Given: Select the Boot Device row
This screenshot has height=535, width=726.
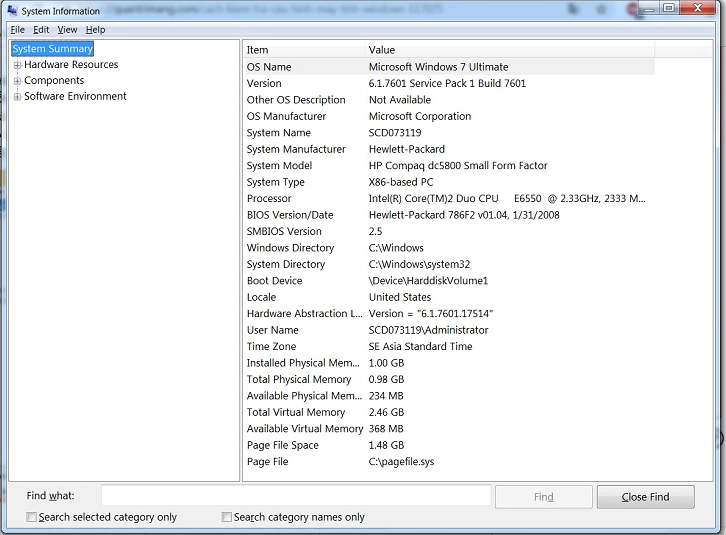Looking at the screenshot, I should pos(449,281).
